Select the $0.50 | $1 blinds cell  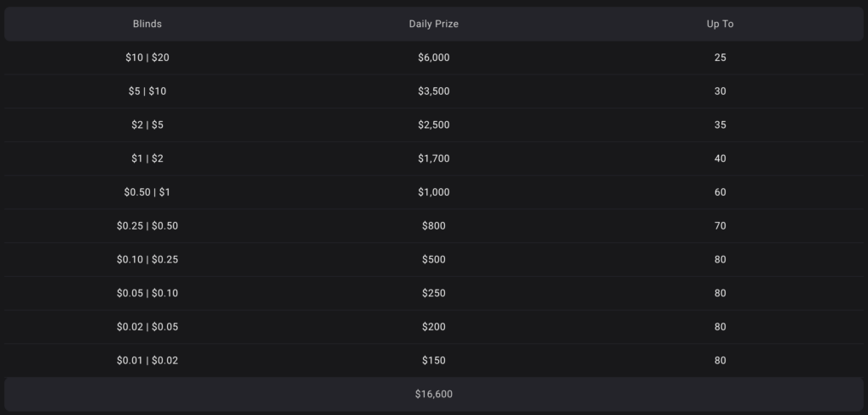click(147, 192)
